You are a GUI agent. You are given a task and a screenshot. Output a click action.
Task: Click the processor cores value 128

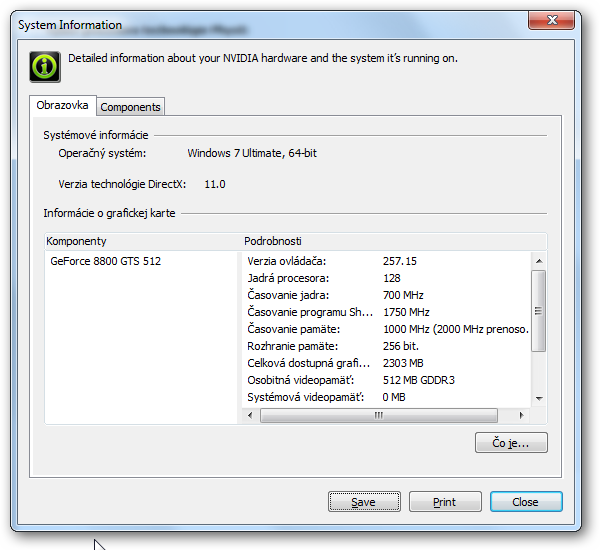(x=391, y=278)
